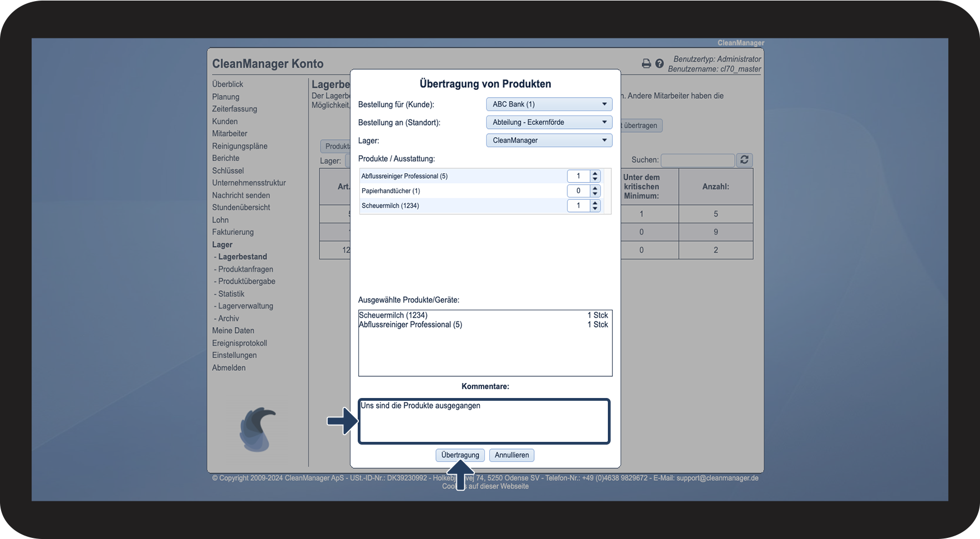Open Lagerverwaltung submenu item
980x539 pixels.
pos(246,306)
